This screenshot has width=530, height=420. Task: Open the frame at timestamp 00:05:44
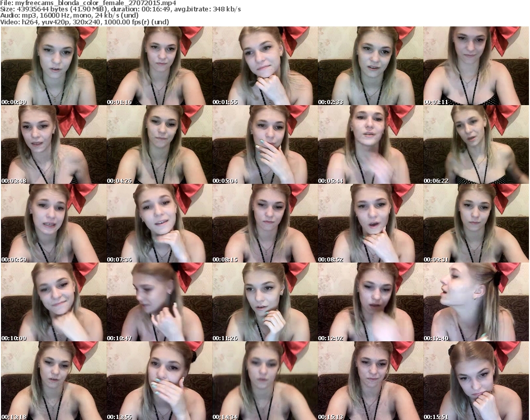point(371,144)
